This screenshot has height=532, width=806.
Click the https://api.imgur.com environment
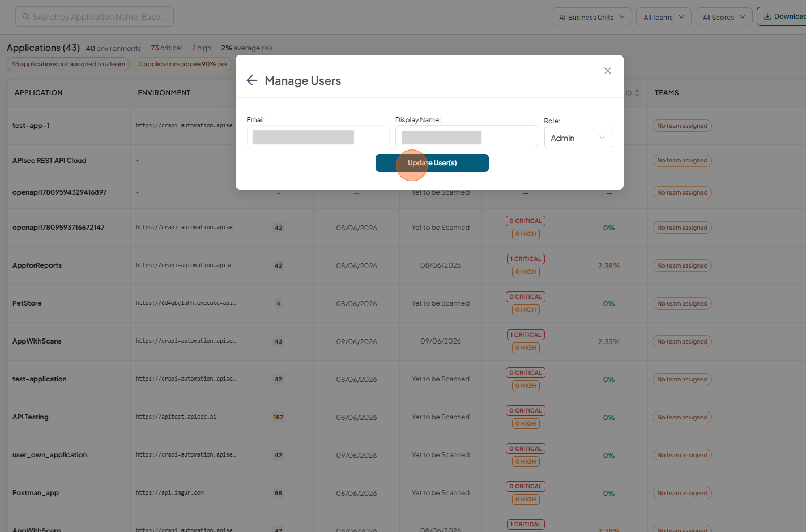[x=170, y=493]
